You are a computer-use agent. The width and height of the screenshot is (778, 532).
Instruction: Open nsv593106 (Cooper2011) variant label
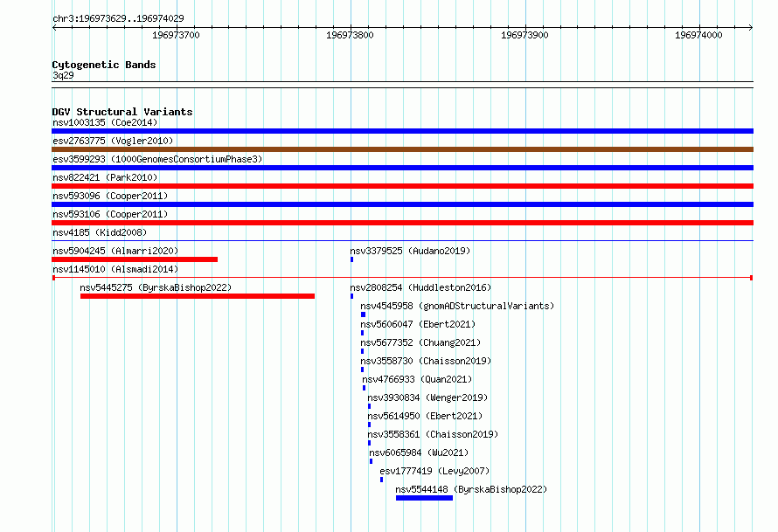click(x=110, y=214)
